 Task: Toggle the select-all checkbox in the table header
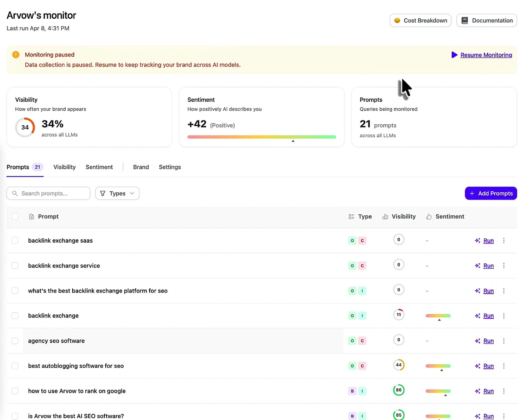(x=15, y=216)
